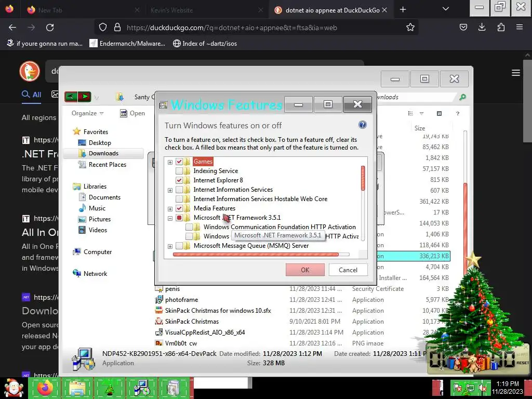Viewport: 532px width, 399px height.
Task: Expand the Media Features node
Action: [x=170, y=209]
